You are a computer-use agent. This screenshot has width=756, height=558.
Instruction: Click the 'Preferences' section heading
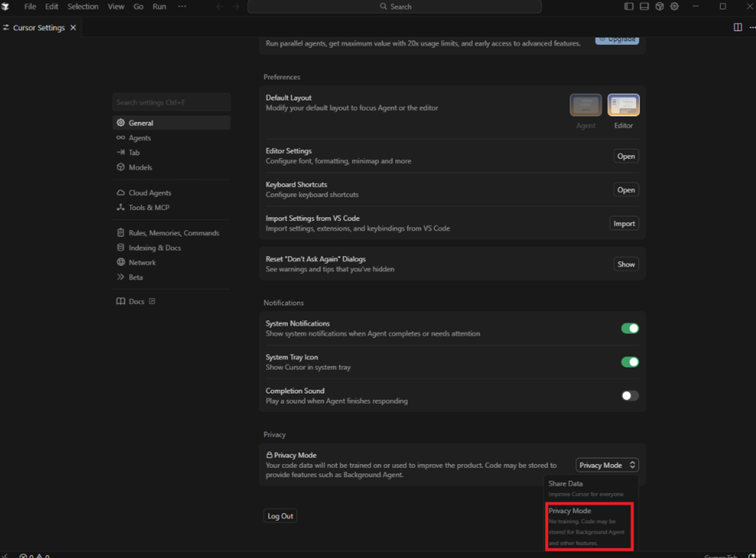tap(282, 77)
